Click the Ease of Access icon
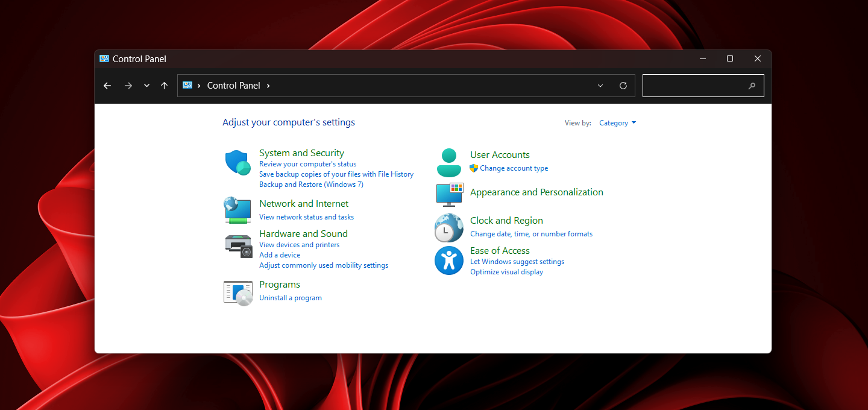This screenshot has height=410, width=868. [x=448, y=260]
